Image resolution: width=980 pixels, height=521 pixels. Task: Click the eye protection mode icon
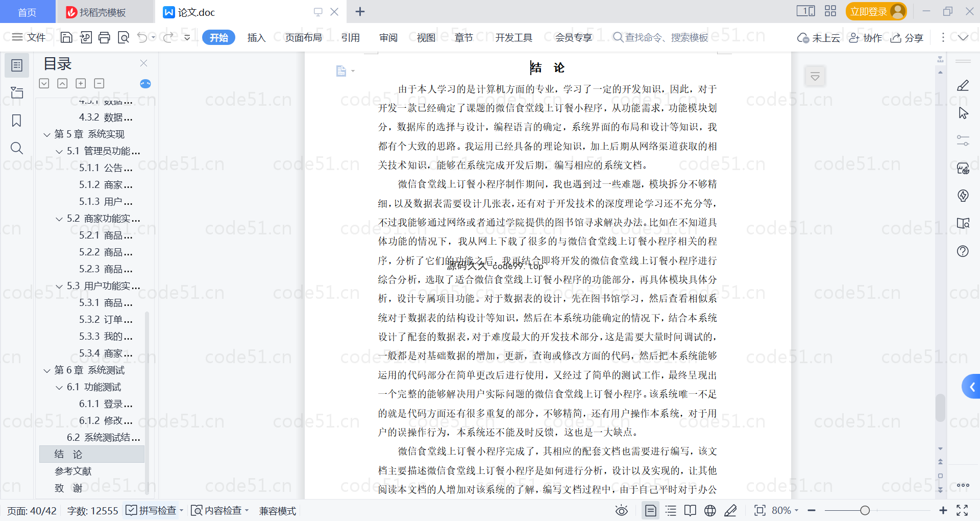[x=621, y=510]
